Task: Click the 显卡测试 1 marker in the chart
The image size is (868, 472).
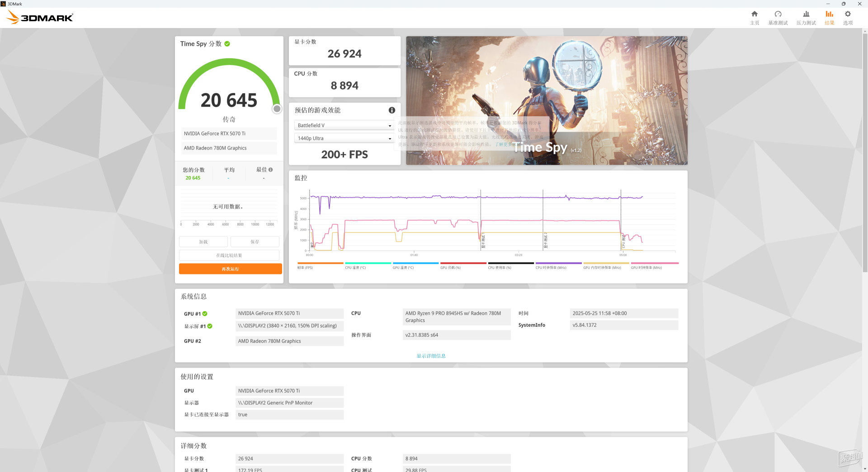Action: (483, 241)
